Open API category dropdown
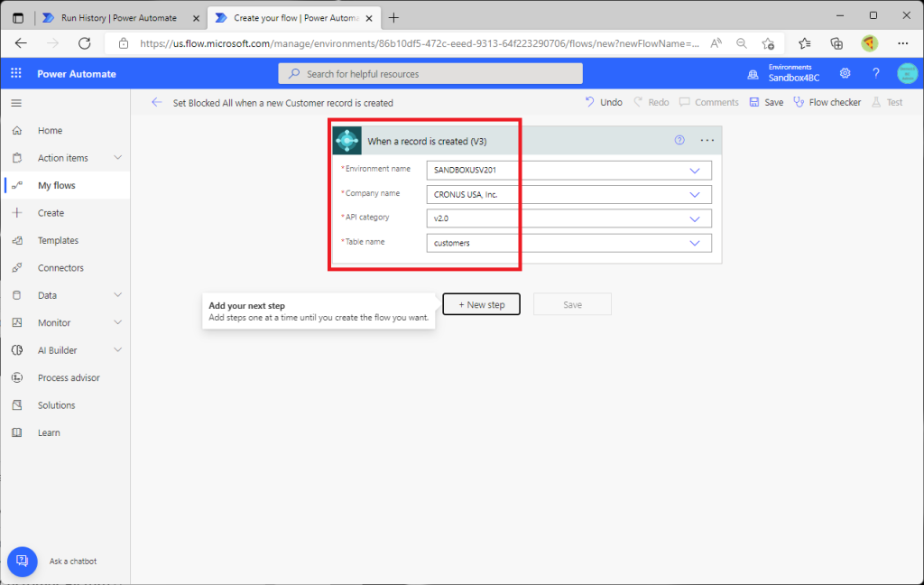The image size is (924, 585). [x=695, y=218]
